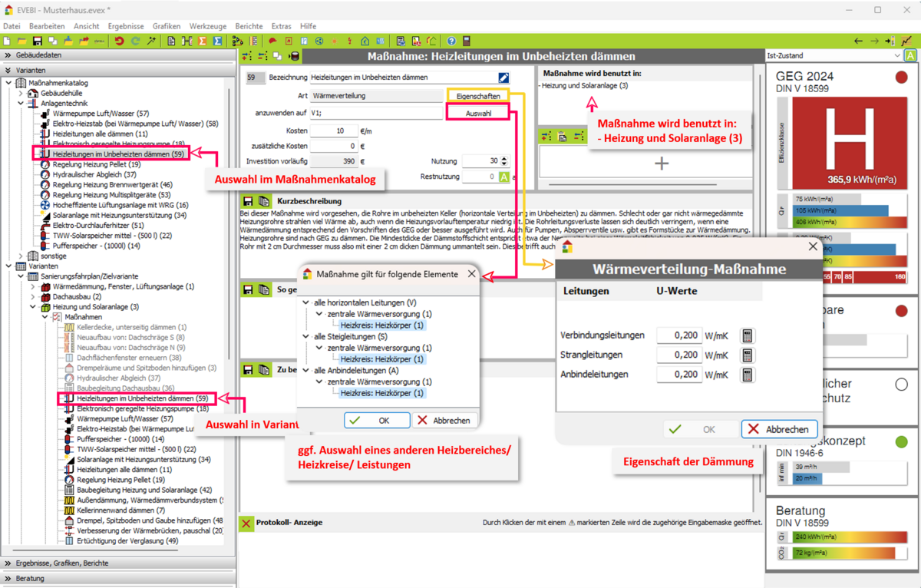Screen dimensions: 921x588
Task: Expand the sonstige tree node
Action: pos(21,256)
